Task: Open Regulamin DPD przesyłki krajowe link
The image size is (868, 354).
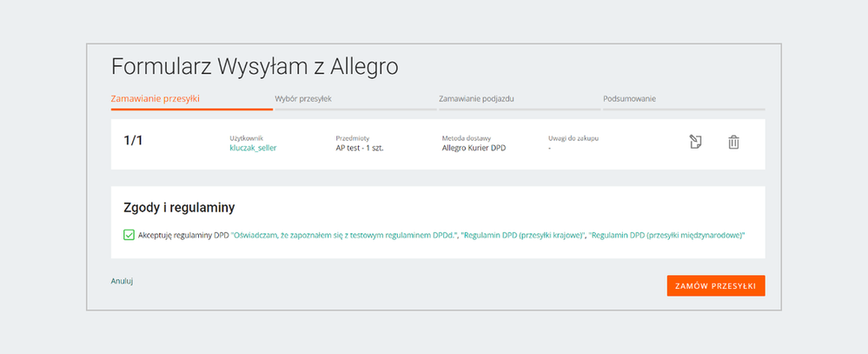Action: point(523,235)
